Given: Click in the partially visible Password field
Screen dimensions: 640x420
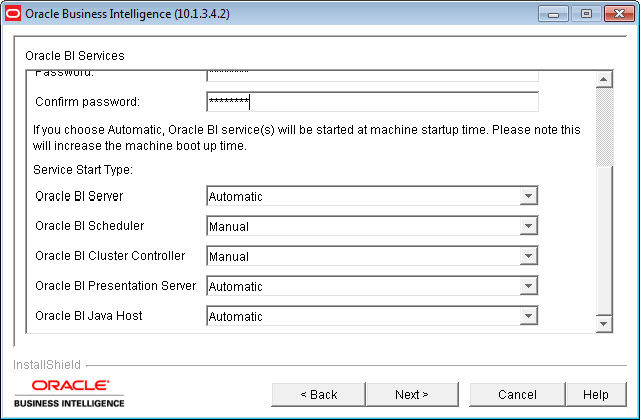Looking at the screenshot, I should pyautogui.click(x=372, y=76).
